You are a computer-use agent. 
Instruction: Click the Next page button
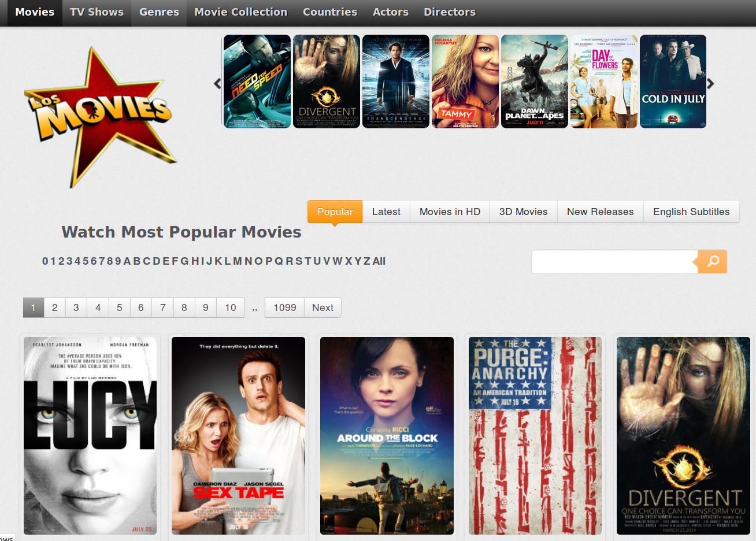tap(323, 307)
